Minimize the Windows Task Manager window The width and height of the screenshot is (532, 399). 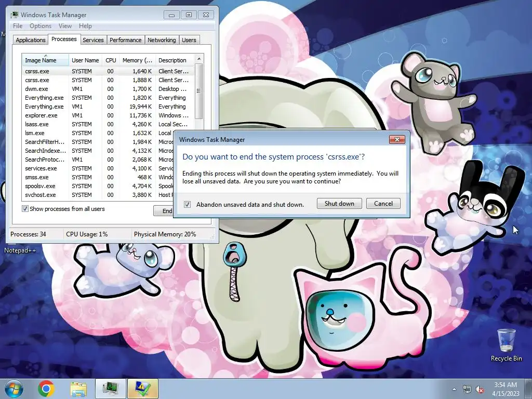point(171,15)
